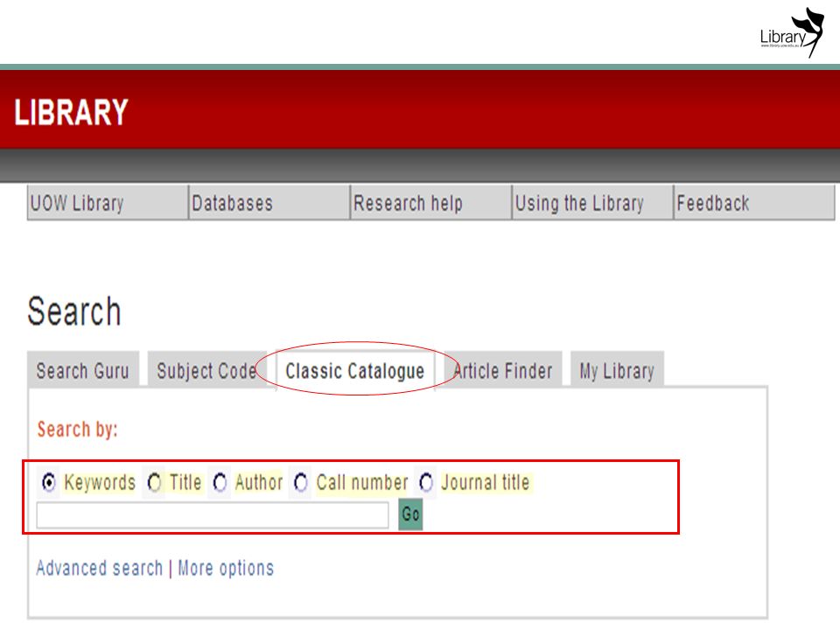Screen dimensions: 840x630
Task: Open the More options link
Action: pyautogui.click(x=226, y=568)
